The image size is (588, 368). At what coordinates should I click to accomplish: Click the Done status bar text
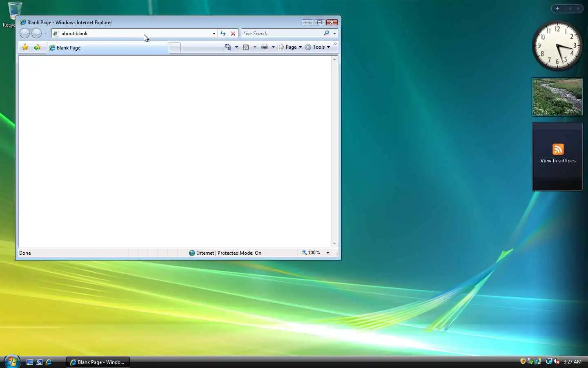tap(25, 253)
